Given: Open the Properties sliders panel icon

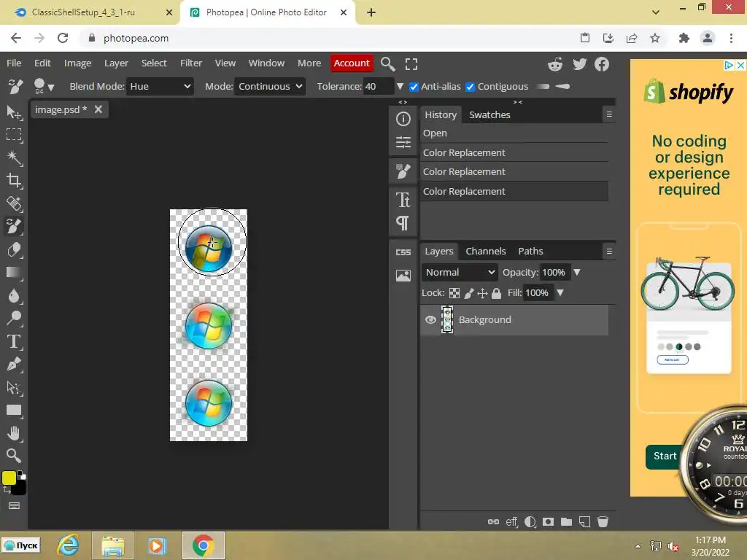Looking at the screenshot, I should click(x=403, y=142).
